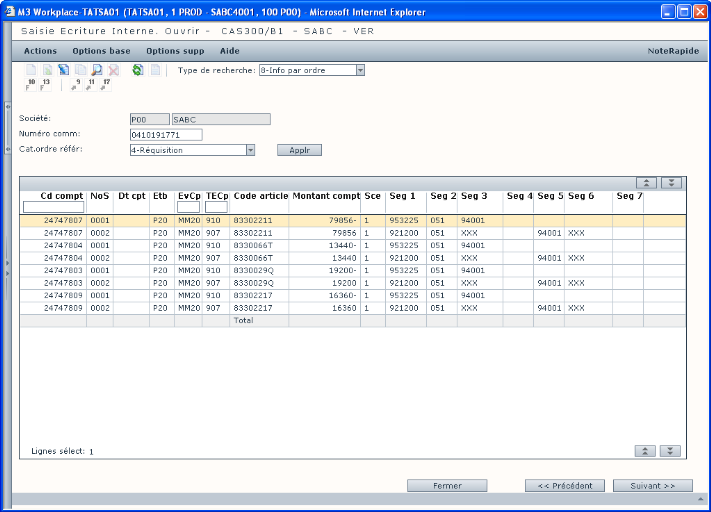Click the Sce column header
711x512 pixels.
[372, 196]
